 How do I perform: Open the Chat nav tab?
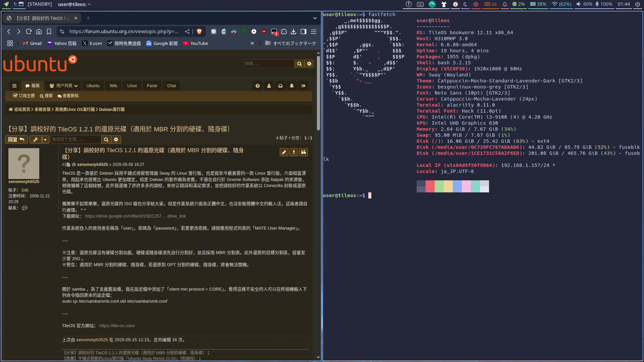point(171,86)
